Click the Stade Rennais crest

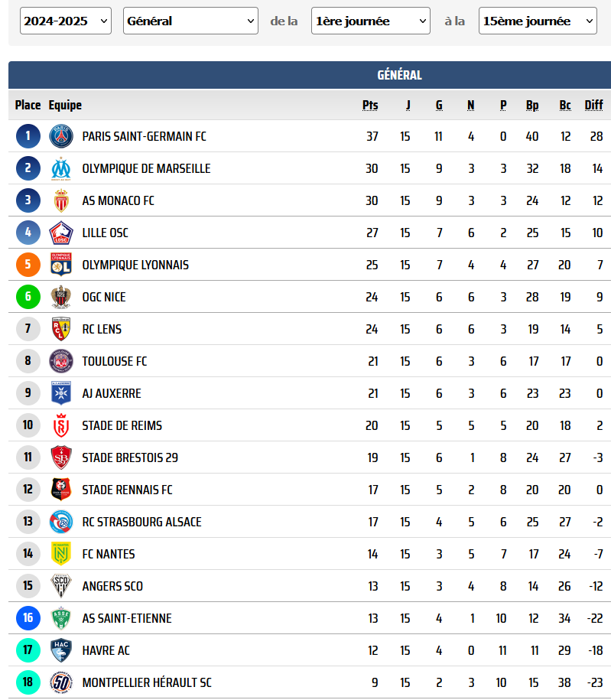click(61, 490)
